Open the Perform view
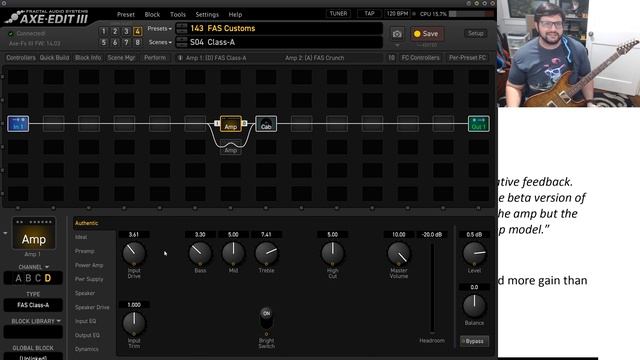This screenshot has width=640, height=360. tap(155, 58)
